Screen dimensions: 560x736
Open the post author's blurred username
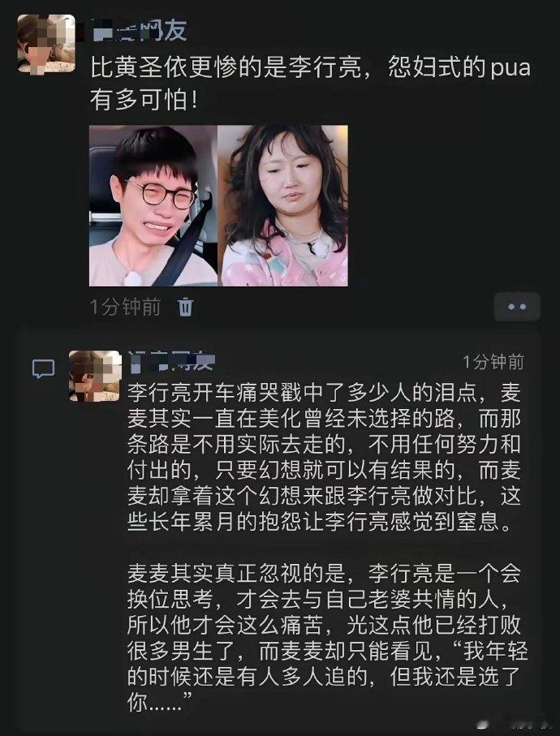point(139,30)
